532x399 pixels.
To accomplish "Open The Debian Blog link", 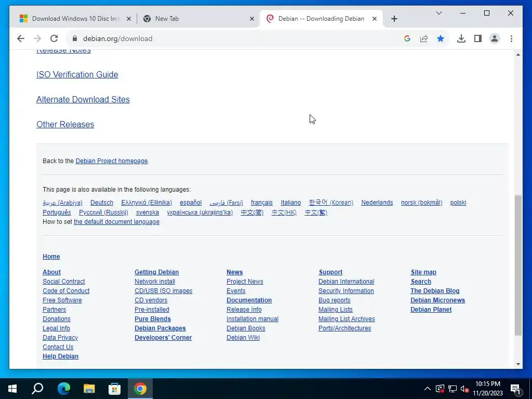I will pos(435,291).
